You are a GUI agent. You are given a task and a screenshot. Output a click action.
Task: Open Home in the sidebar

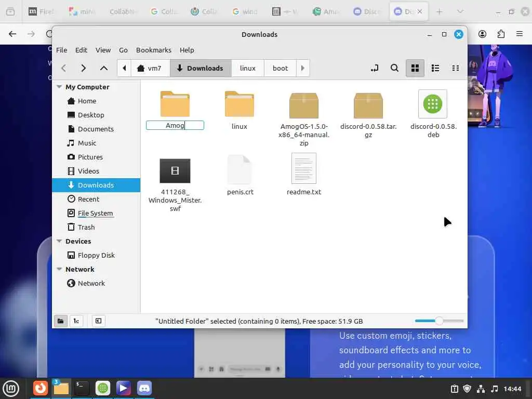[96, 101]
